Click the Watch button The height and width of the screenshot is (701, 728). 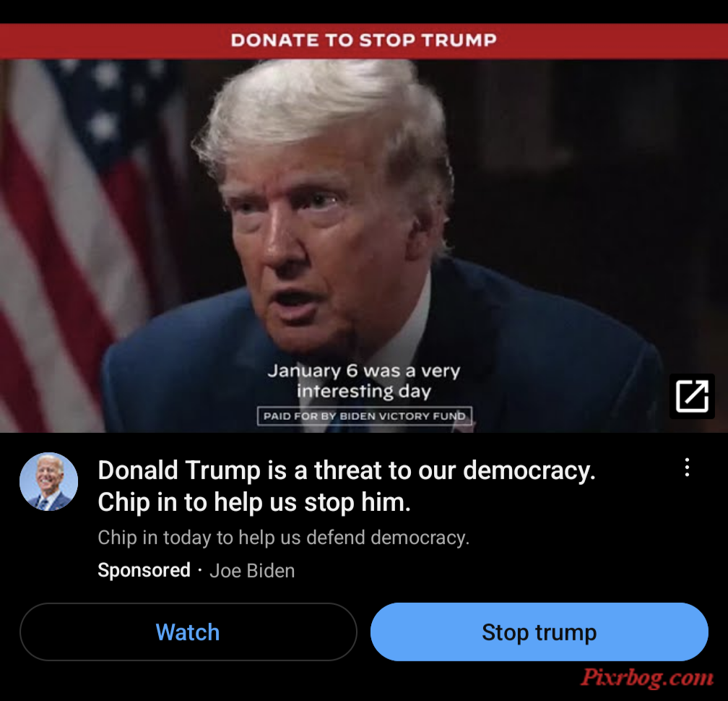click(x=188, y=632)
